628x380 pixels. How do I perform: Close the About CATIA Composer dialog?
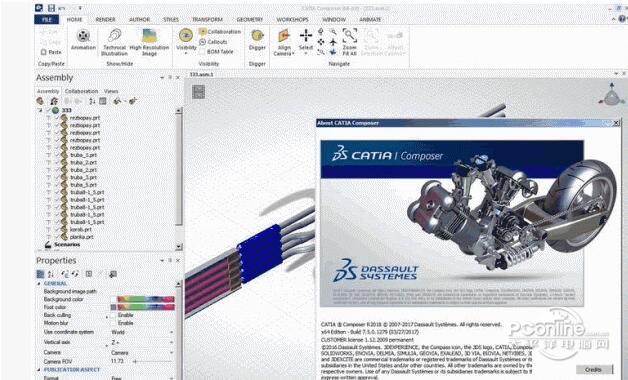pyautogui.click(x=616, y=123)
